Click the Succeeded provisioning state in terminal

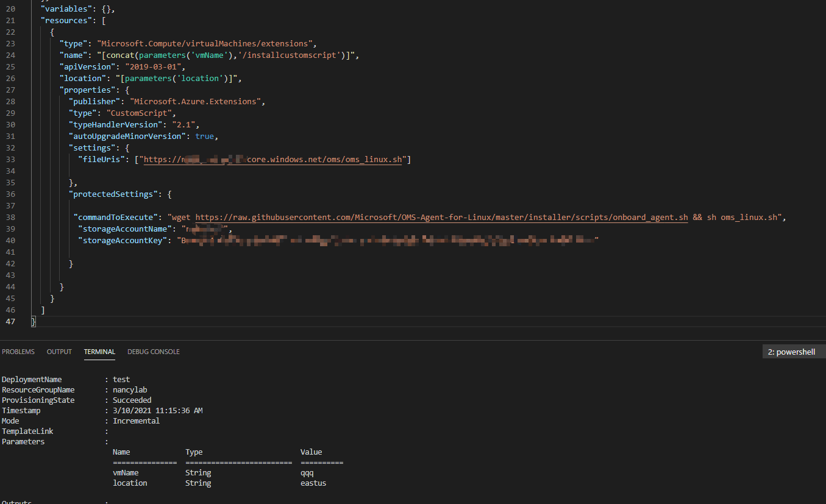pyautogui.click(x=132, y=400)
